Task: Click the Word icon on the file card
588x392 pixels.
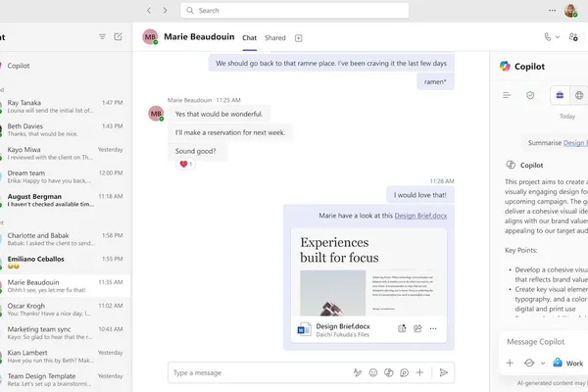Action: point(304,329)
